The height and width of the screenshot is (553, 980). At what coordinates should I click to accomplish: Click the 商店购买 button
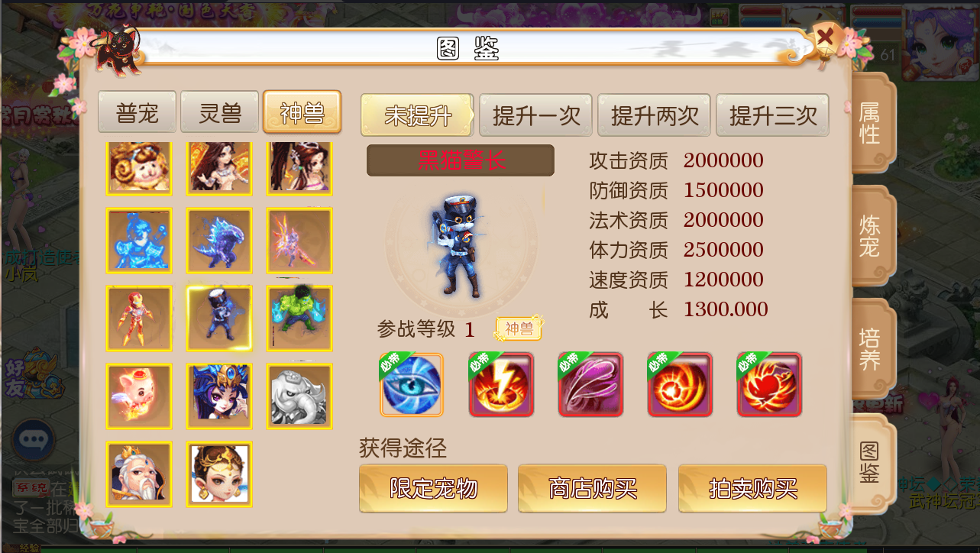(x=593, y=488)
